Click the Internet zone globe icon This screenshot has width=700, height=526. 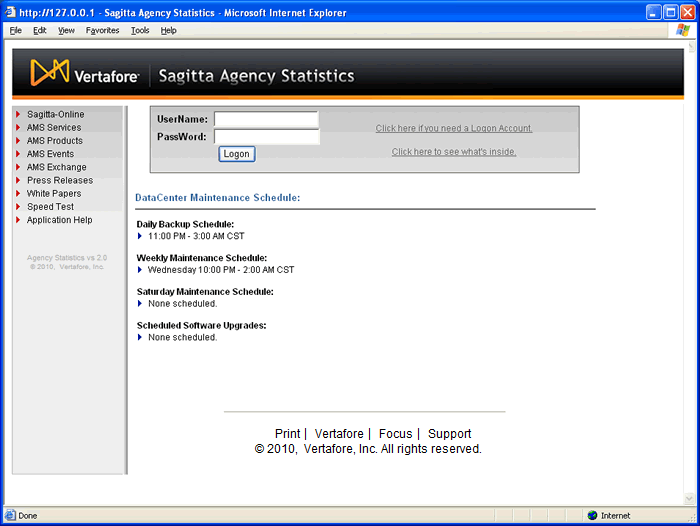coord(592,515)
